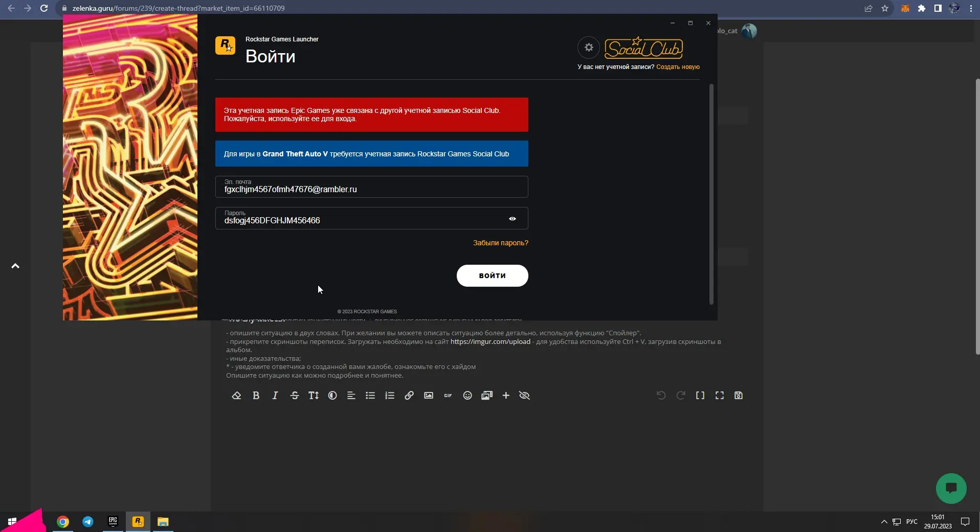Viewport: 980px width, 532px height.
Task: Reload the browser page
Action: pyautogui.click(x=44, y=8)
